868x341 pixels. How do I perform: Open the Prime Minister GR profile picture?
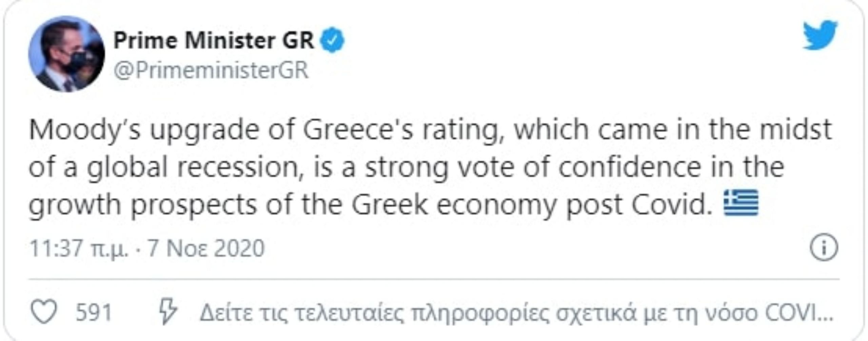pos(66,54)
